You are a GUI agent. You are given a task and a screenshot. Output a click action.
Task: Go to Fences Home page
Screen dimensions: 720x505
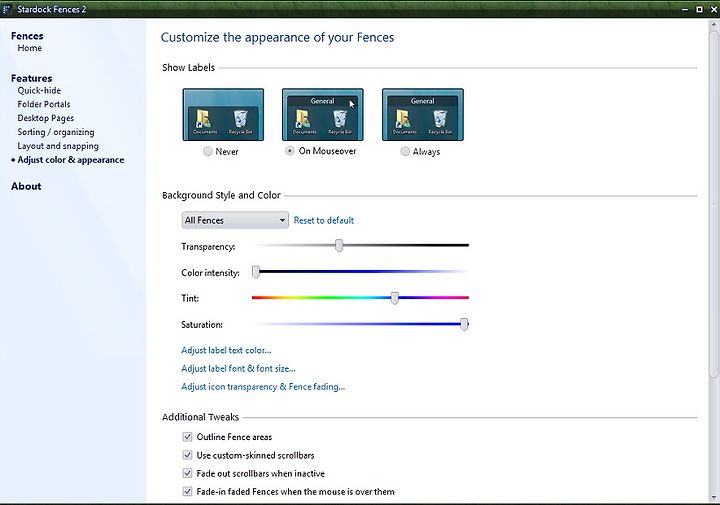coord(29,48)
